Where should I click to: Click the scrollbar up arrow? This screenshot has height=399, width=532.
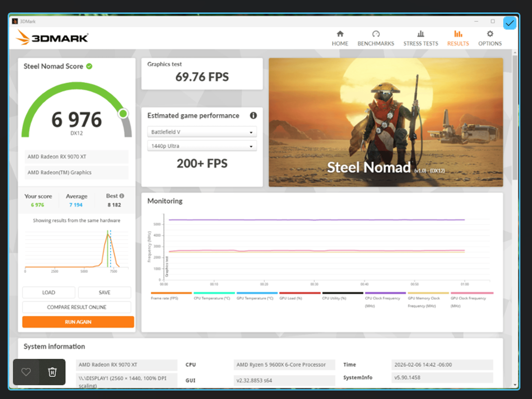click(x=515, y=52)
